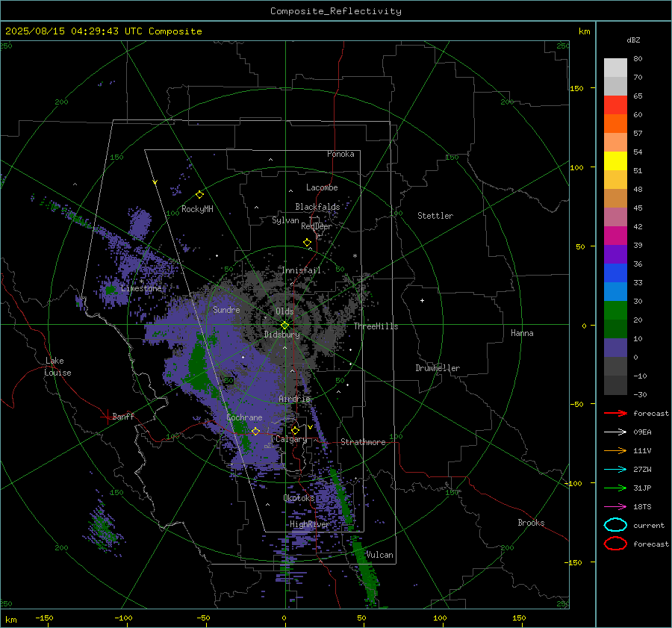Image resolution: width=672 pixels, height=628 pixels.
Task: Click the red cross marker at Banff
Action: [107, 417]
